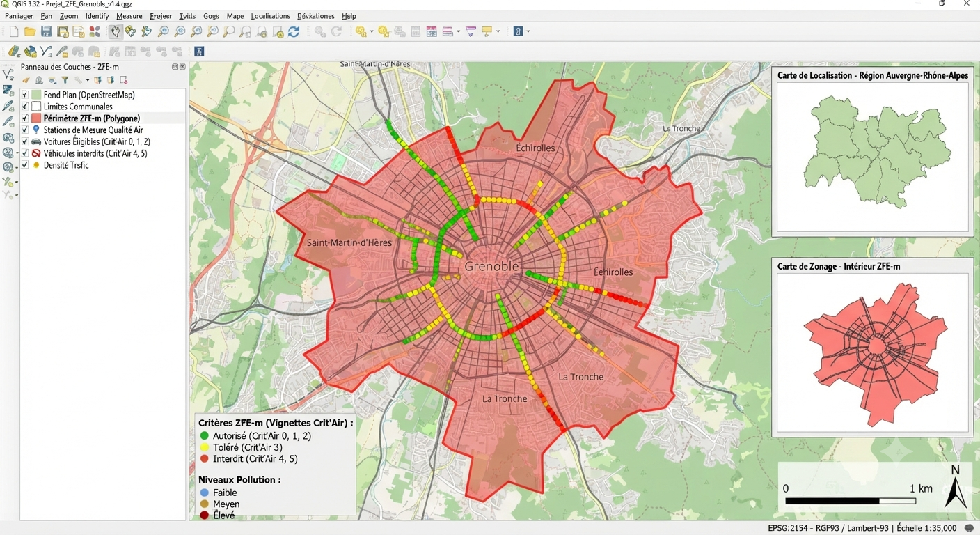Open dropdown arrow of the lowest greyed left toolbar icon

pyautogui.click(x=16, y=196)
